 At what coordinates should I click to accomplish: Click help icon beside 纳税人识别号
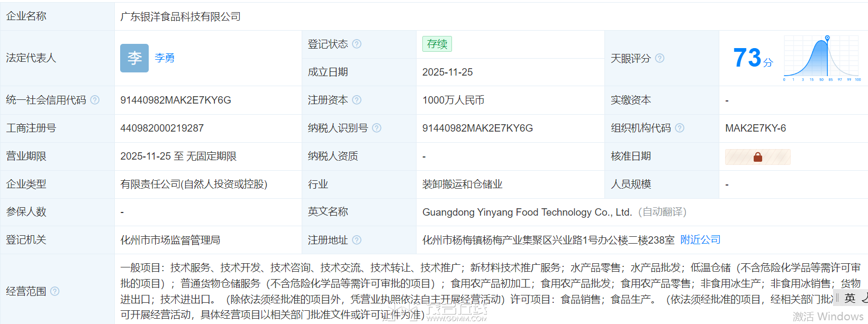376,128
